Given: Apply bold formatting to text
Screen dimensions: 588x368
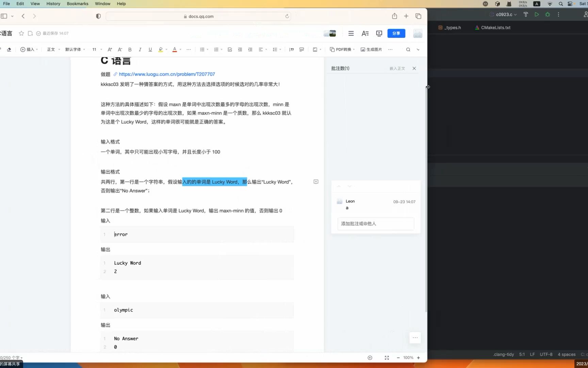Looking at the screenshot, I should pyautogui.click(x=130, y=49).
